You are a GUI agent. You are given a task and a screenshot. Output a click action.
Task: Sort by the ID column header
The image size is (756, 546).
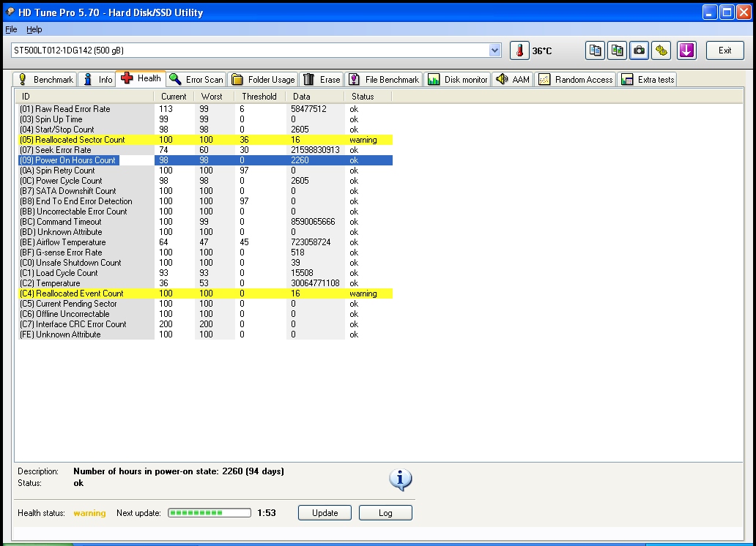pos(85,97)
